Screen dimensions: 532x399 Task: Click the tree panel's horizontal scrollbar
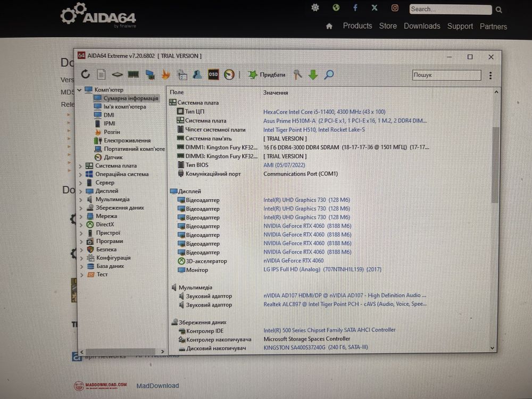tap(120, 352)
